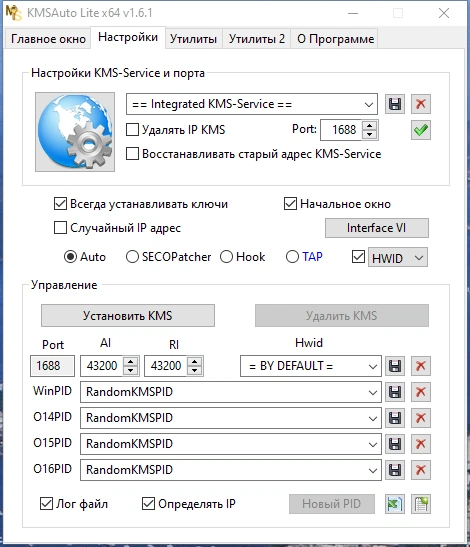
Task: Click the RI 43200 input field
Action: [x=166, y=366]
